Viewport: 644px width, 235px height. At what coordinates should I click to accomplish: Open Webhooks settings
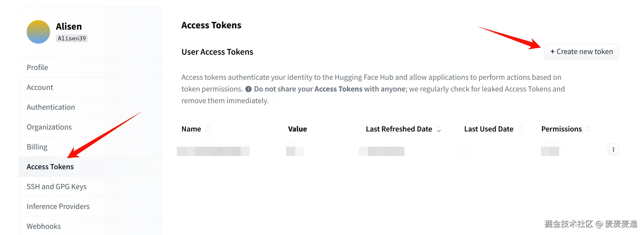coord(44,226)
